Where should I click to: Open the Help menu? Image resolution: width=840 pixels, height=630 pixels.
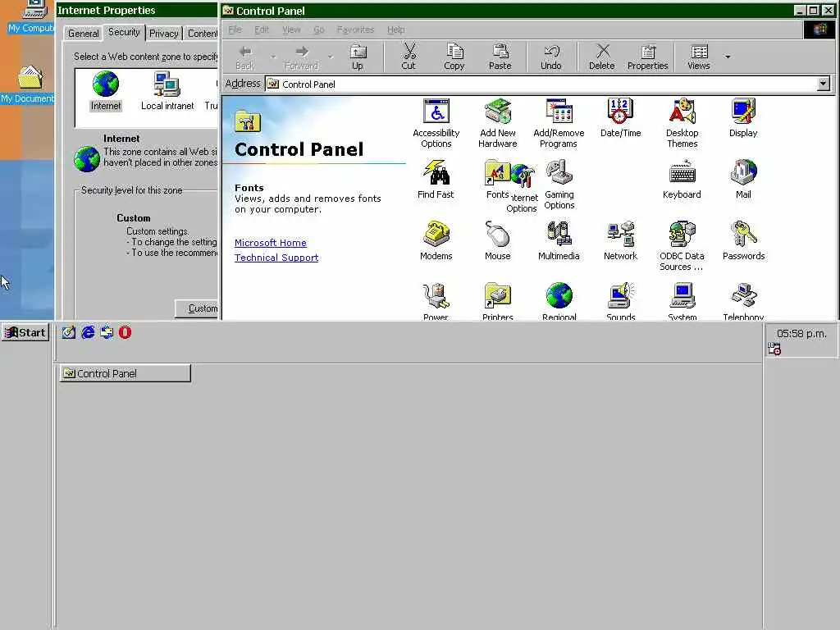[396, 30]
